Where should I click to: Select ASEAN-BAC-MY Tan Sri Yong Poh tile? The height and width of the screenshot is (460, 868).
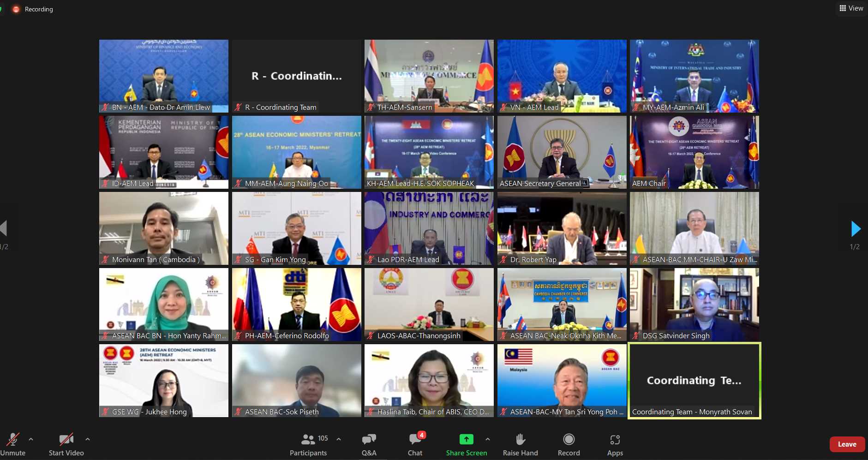tap(562, 381)
